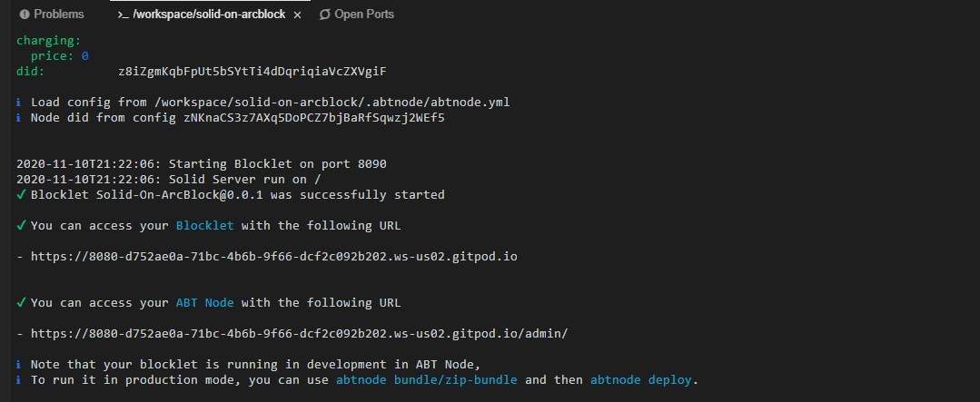This screenshot has height=402, width=980.
Task: Click the checkmark before 'access your ABT Node'
Action: coord(21,303)
